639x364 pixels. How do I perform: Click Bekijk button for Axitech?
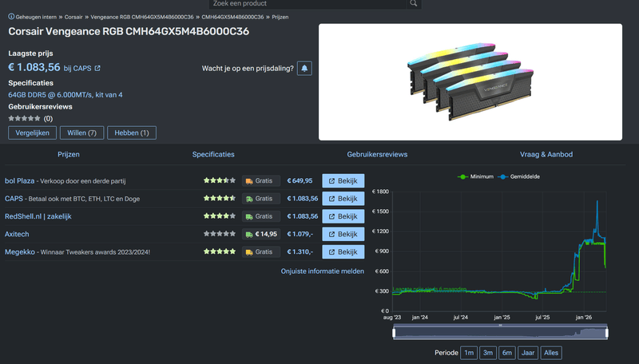point(343,234)
